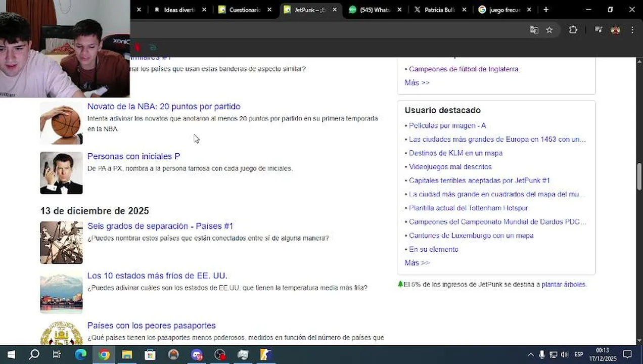Open a new browser tab with plus button
This screenshot has height=364, width=643.
coord(546,10)
